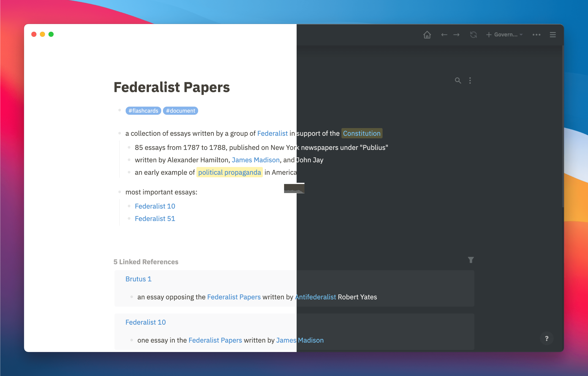The height and width of the screenshot is (376, 588).
Task: Filter linked references with funnel icon
Action: (471, 260)
